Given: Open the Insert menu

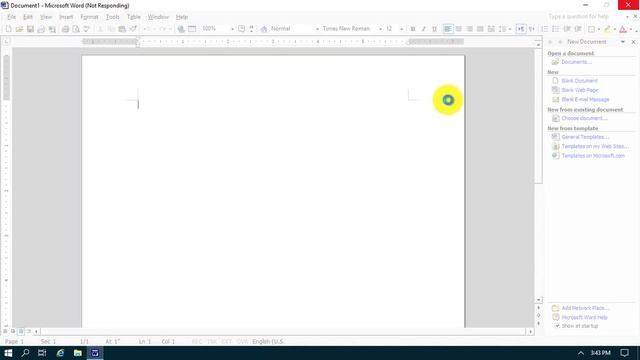Looking at the screenshot, I should pyautogui.click(x=66, y=17).
